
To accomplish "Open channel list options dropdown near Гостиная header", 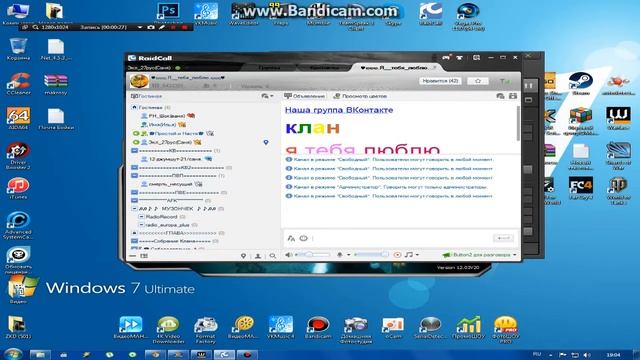I will (267, 96).
